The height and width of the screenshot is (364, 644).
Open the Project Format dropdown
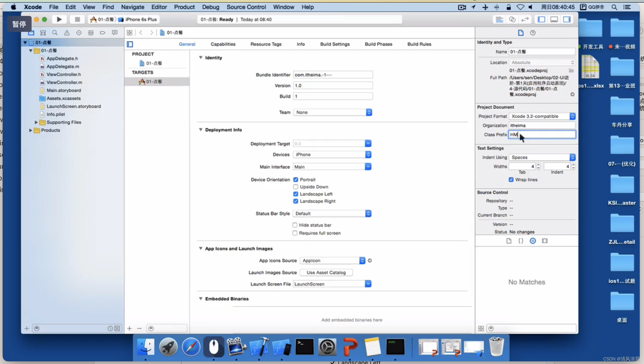point(542,116)
